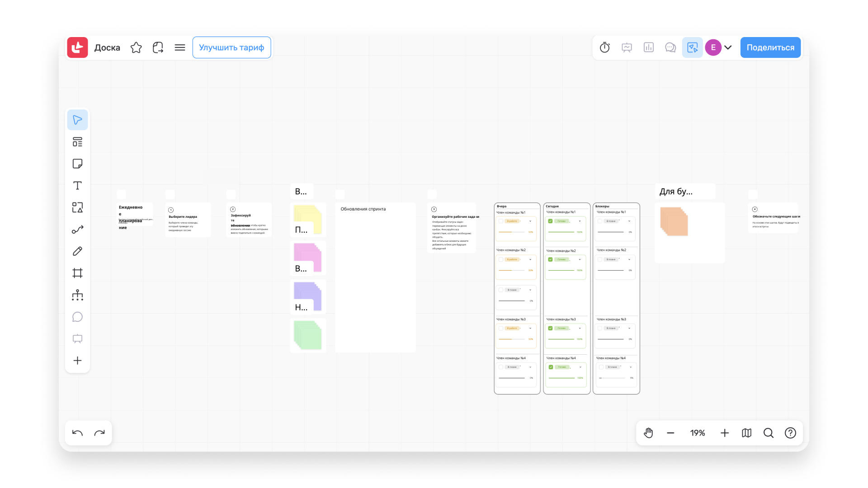This screenshot has width=868, height=488.
Task: Open board search magnifier
Action: pos(769,433)
